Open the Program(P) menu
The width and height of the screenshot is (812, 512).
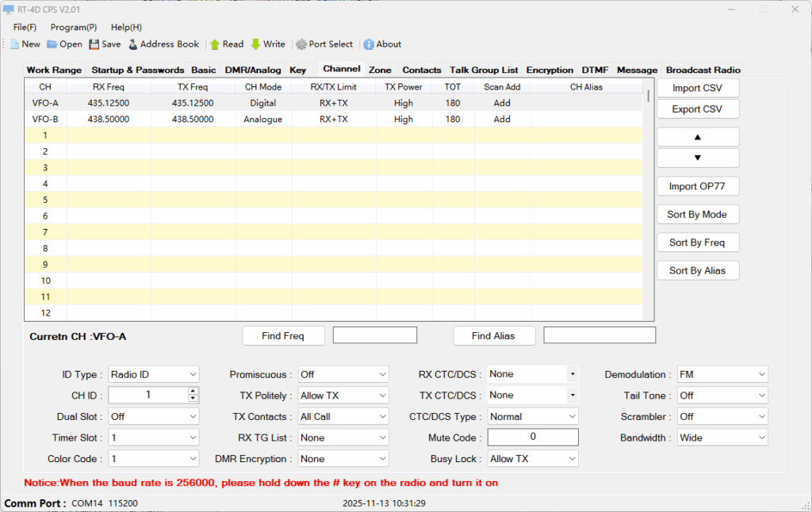coord(74,27)
